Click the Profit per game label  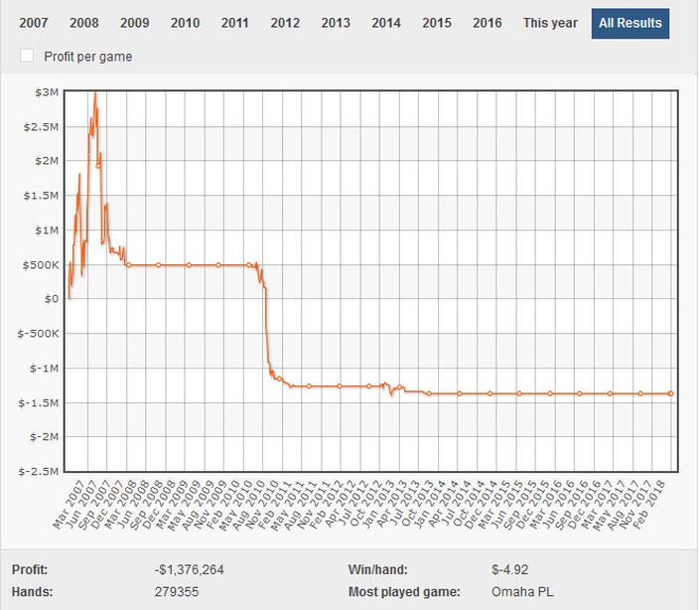coord(87,57)
